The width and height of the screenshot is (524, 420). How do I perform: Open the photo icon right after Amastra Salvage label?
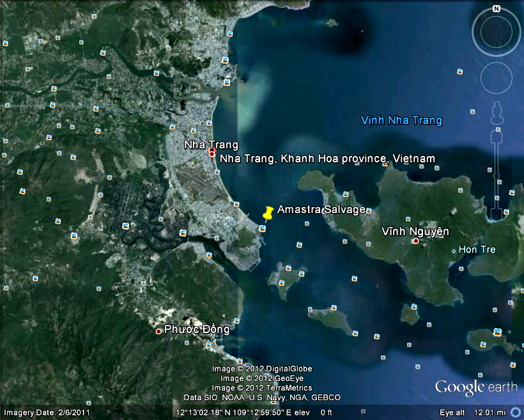369,211
